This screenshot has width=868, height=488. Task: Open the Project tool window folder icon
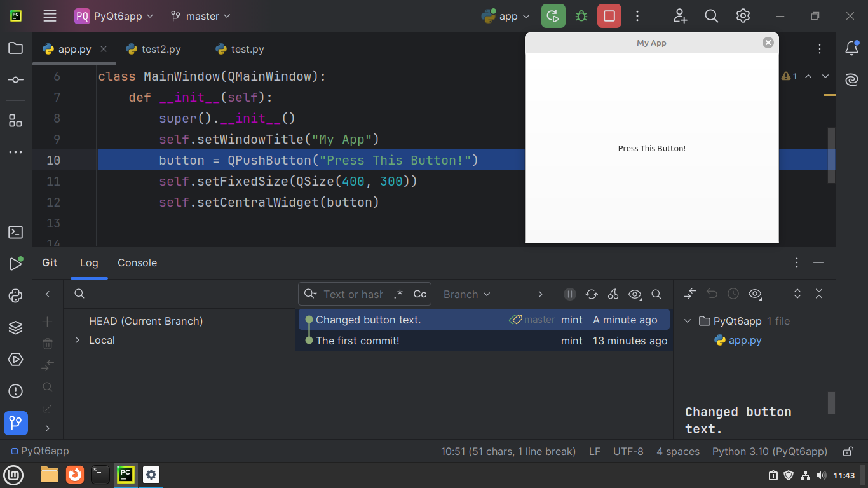tap(16, 48)
